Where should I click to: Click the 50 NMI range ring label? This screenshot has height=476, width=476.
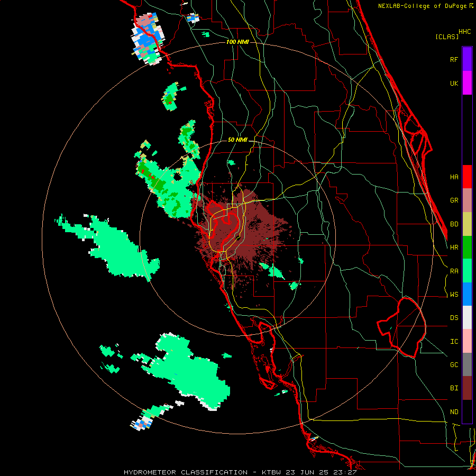click(x=237, y=140)
